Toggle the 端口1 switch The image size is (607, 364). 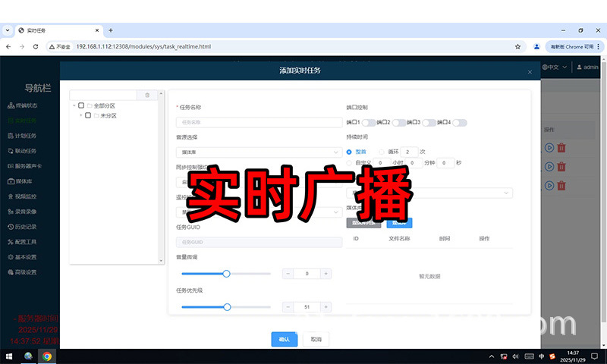(369, 123)
